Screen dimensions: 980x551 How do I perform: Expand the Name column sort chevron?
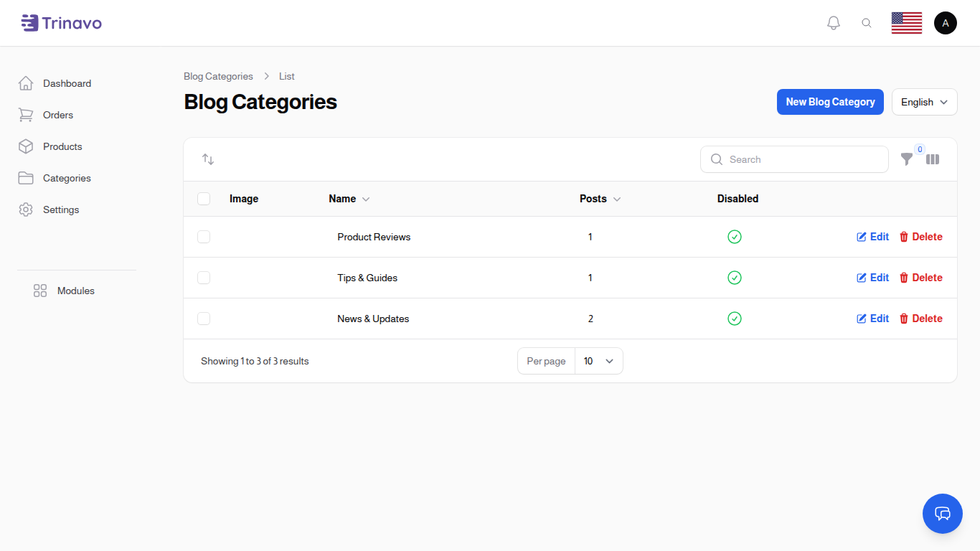pyautogui.click(x=365, y=199)
